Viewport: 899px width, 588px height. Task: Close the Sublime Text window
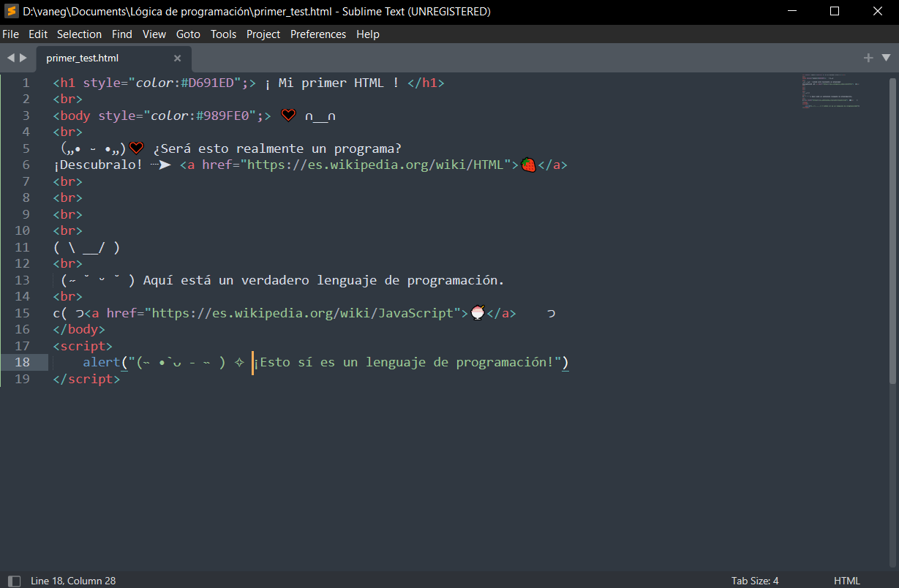pyautogui.click(x=878, y=11)
